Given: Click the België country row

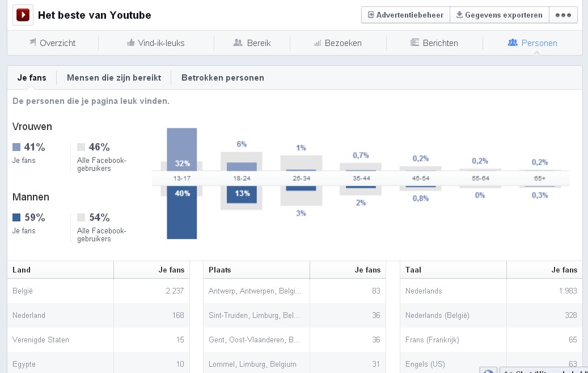Looking at the screenshot, I should click(98, 291).
